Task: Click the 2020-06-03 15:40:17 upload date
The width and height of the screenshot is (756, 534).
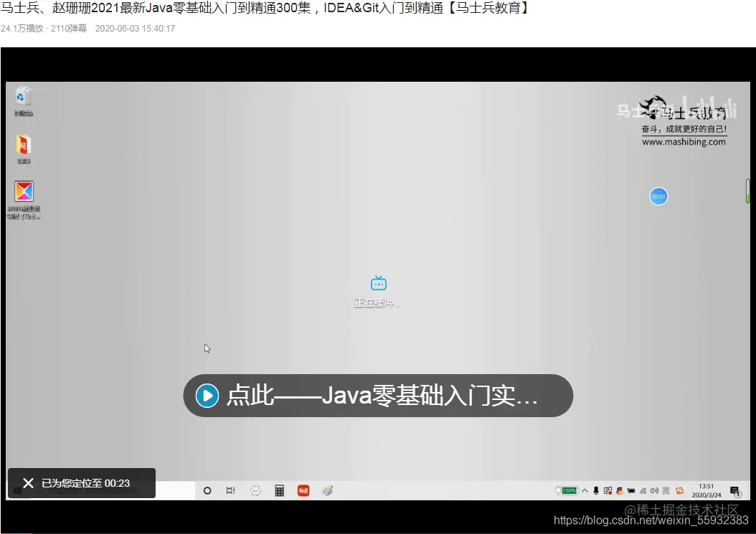Action: [135, 29]
